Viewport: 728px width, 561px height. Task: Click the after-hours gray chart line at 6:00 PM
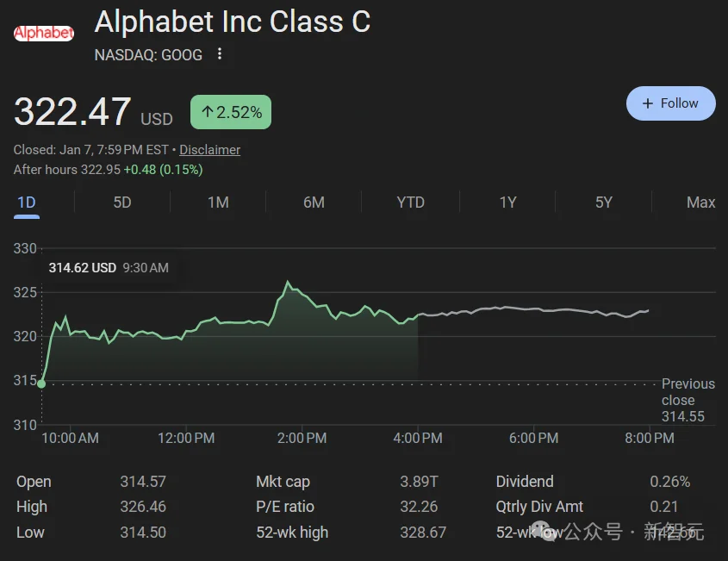pos(534,309)
